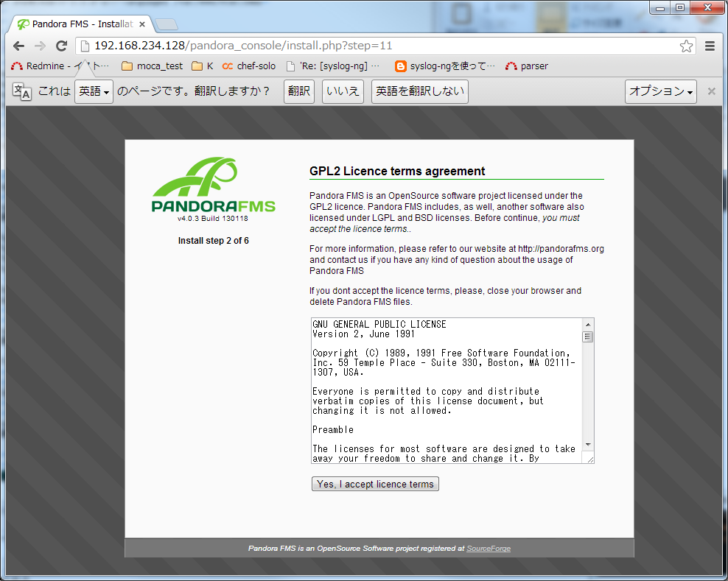Open the Chrome menu hamburger icon
Screen dimensions: 728x581
click(x=710, y=46)
